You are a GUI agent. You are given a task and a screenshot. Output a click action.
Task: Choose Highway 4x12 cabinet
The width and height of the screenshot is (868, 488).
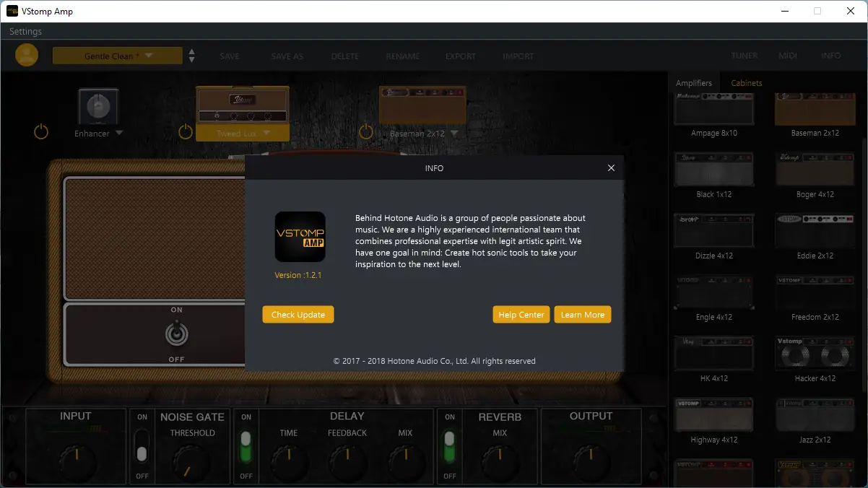click(x=714, y=415)
